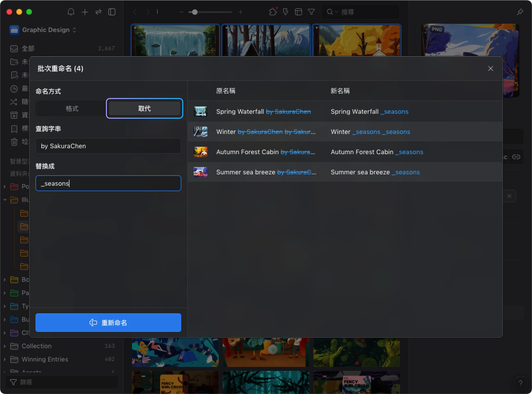Switch to the 格式 naming tab
Viewport: 532px width, 394px height.
[72, 108]
